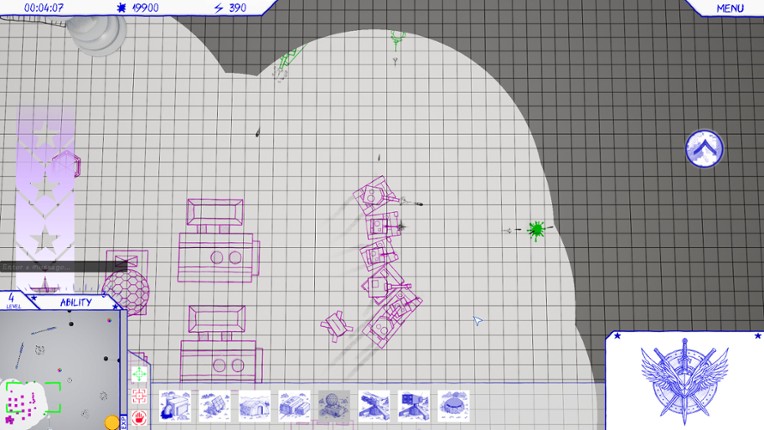The image size is (764, 430).
Task: Click the level 4 indicator
Action: [x=14, y=302]
